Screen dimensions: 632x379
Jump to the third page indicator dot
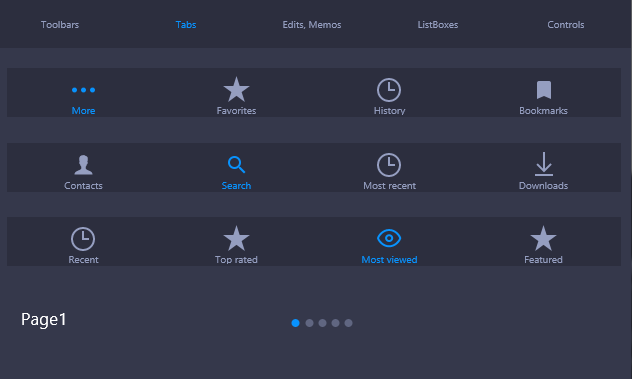coord(322,323)
